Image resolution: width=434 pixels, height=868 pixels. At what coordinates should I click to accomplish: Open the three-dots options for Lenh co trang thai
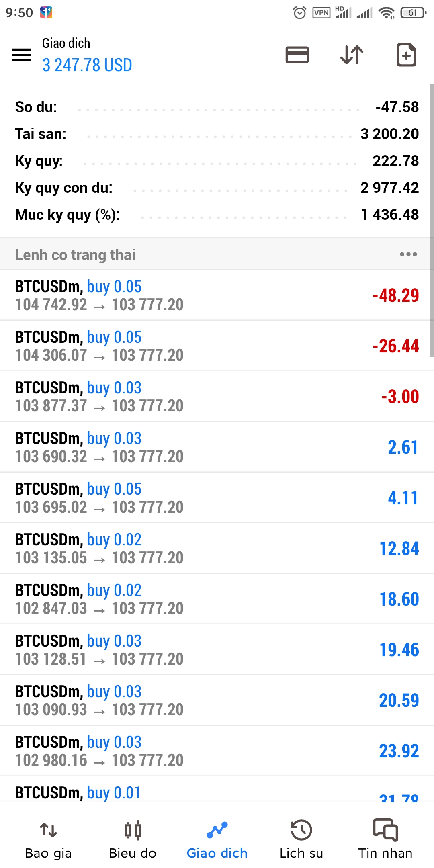pyautogui.click(x=408, y=254)
